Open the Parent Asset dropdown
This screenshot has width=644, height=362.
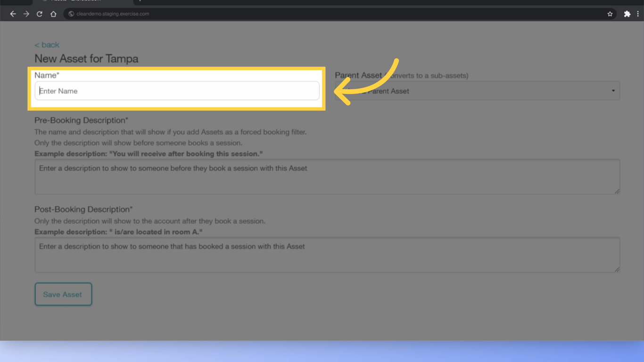point(477,91)
